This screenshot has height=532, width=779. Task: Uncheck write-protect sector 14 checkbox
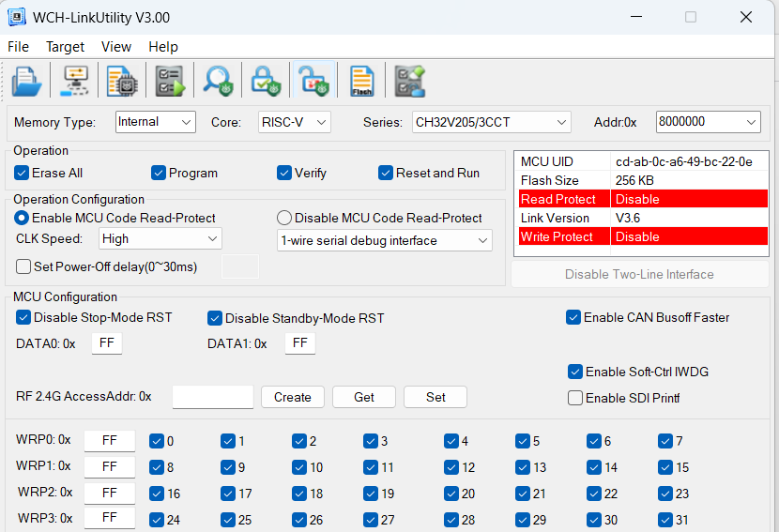click(x=594, y=467)
